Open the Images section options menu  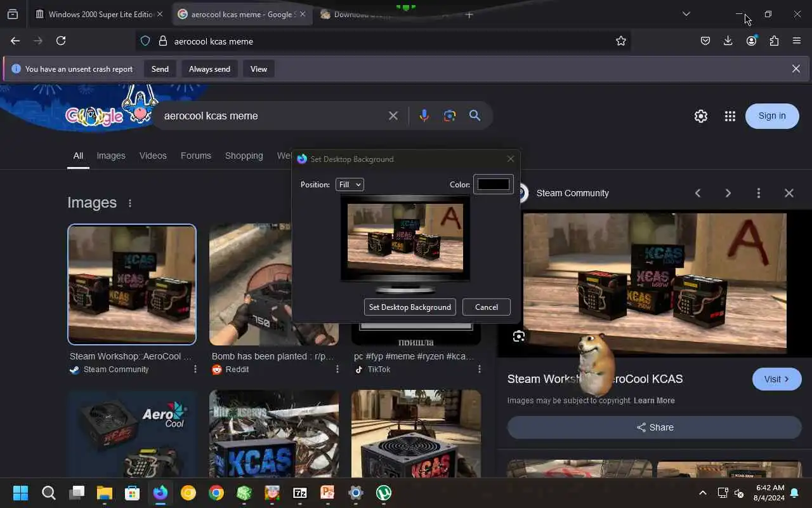(x=130, y=203)
